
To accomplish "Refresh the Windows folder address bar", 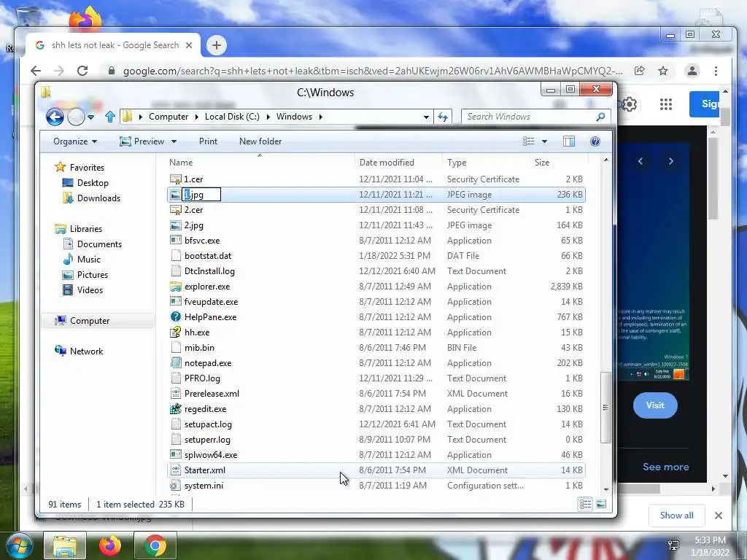I will coord(443,117).
